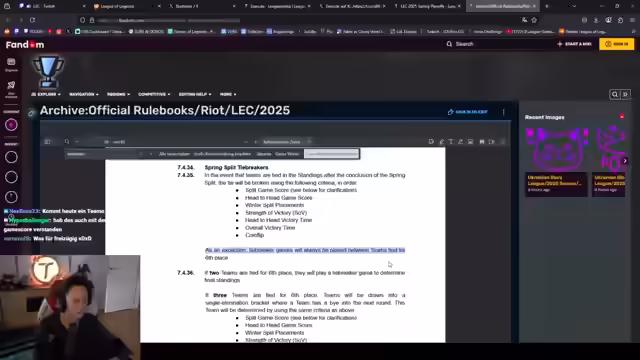Open first recent wiki circle in sidebar
Image resolution: width=640 pixels, height=360 pixels.
pos(11,157)
